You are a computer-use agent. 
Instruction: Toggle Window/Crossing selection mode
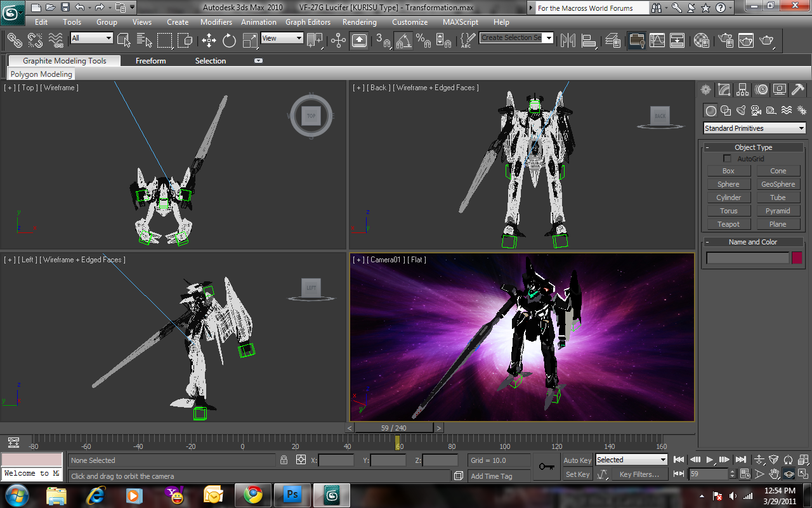[x=185, y=40]
